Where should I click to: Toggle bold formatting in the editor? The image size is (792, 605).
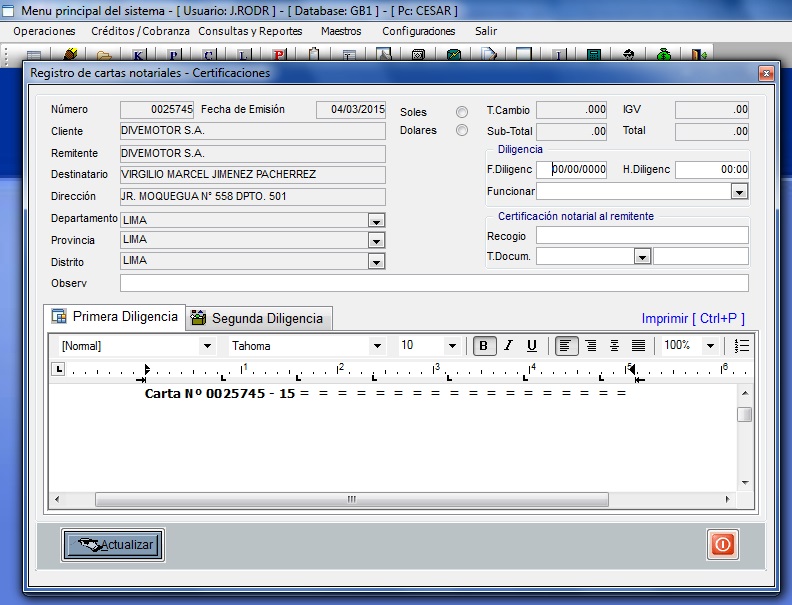[x=484, y=346]
